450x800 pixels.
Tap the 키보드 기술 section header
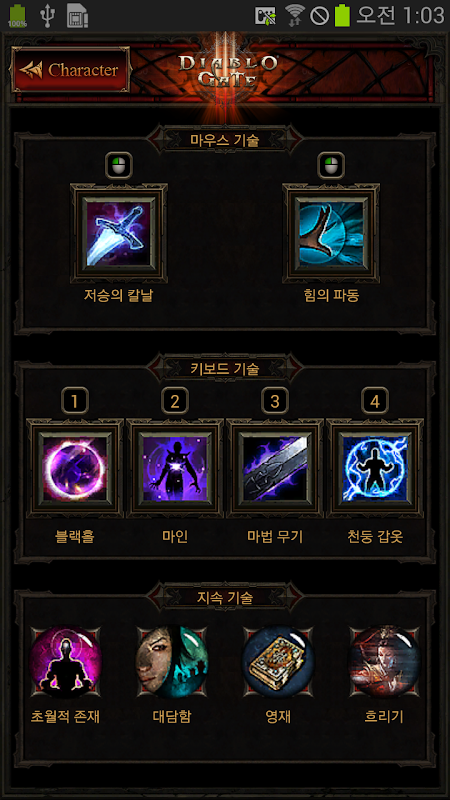click(225, 368)
